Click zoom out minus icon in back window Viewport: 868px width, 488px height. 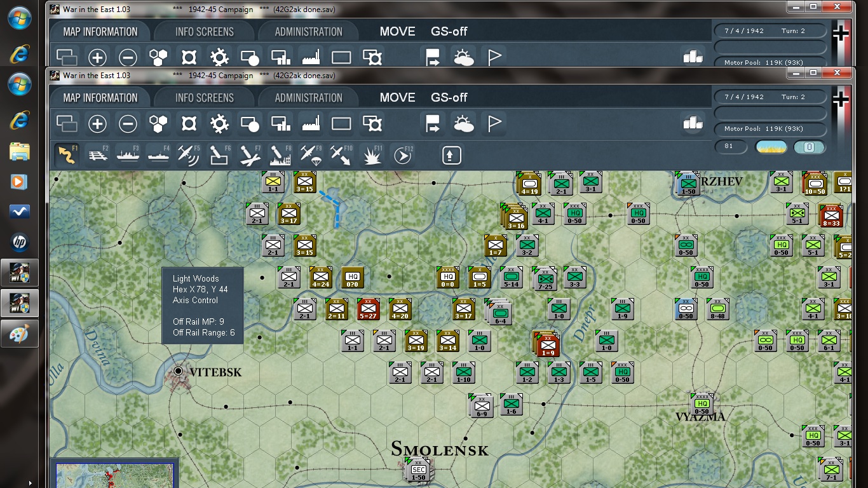point(128,58)
